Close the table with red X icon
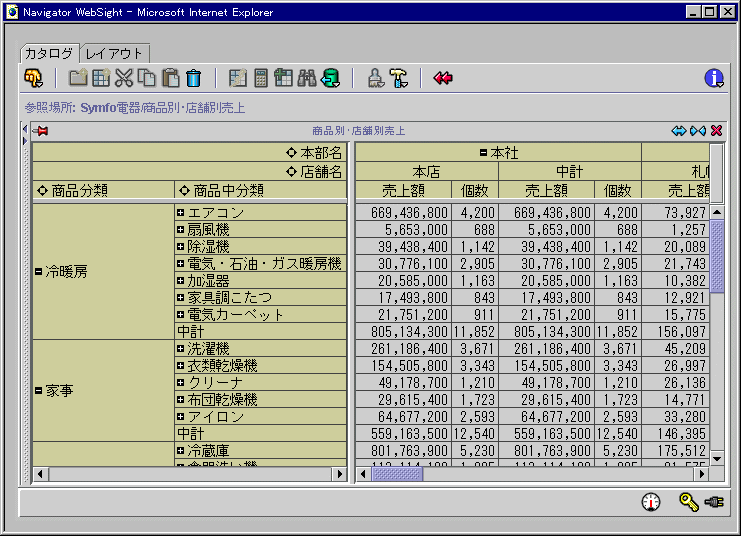Screen dimensions: 741x536 pos(717,131)
